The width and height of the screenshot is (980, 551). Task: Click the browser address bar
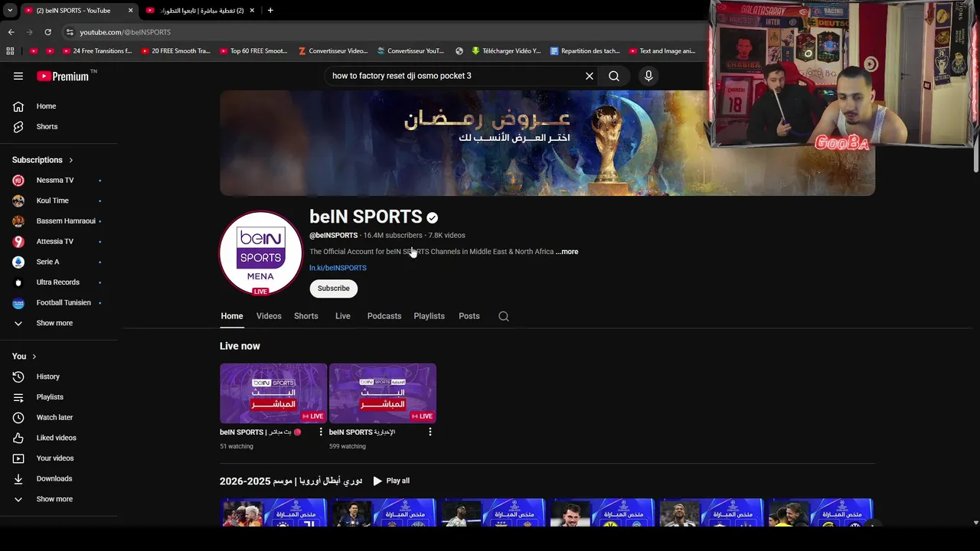383,32
